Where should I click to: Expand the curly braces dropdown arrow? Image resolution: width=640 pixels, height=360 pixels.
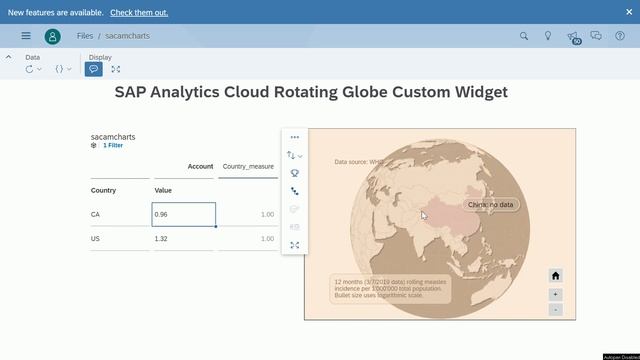click(69, 69)
